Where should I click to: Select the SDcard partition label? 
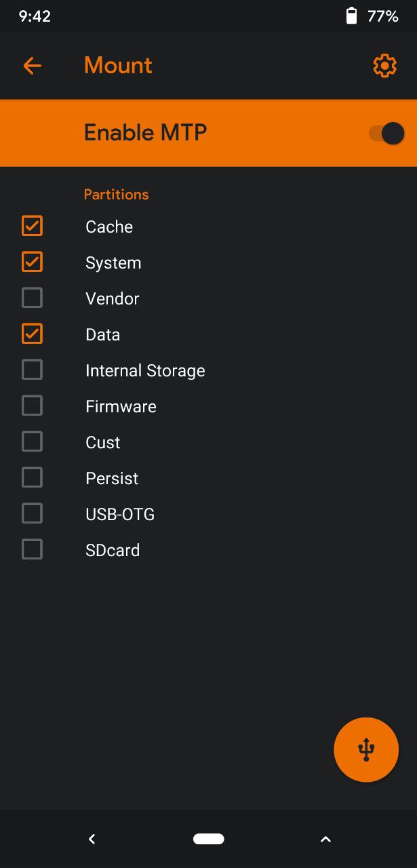[113, 551]
